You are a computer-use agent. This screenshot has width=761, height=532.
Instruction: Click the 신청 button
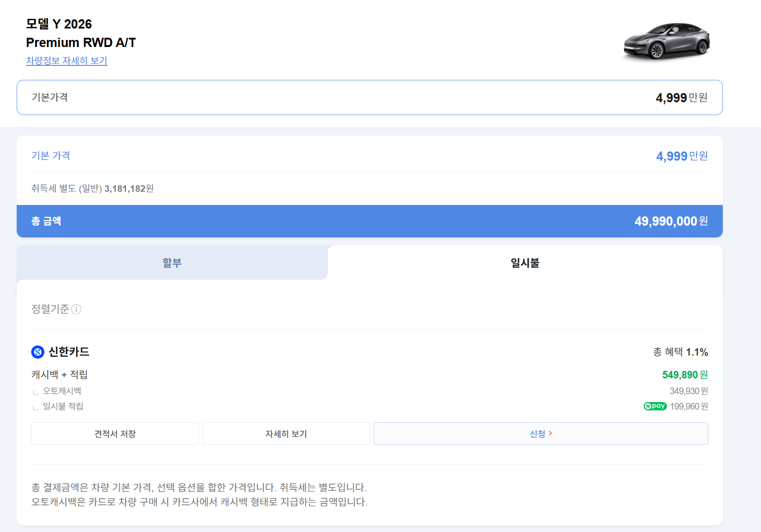tap(541, 433)
